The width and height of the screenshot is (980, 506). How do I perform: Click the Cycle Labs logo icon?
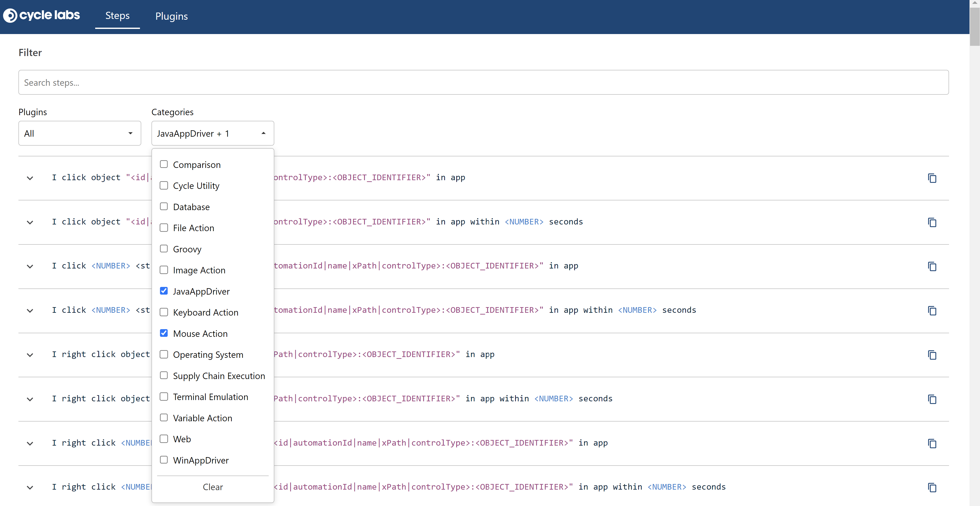[x=10, y=16]
